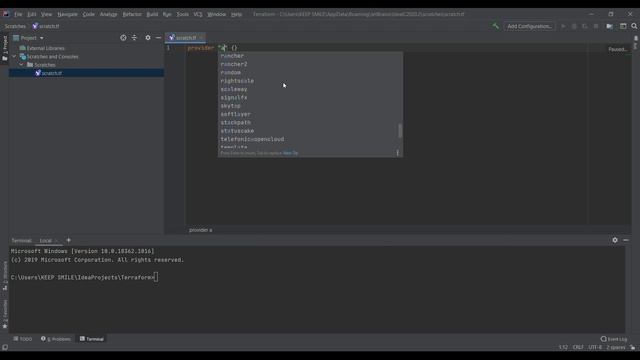Toggle the Structure sidebar tool window
The width and height of the screenshot is (640, 360).
pos(5,276)
